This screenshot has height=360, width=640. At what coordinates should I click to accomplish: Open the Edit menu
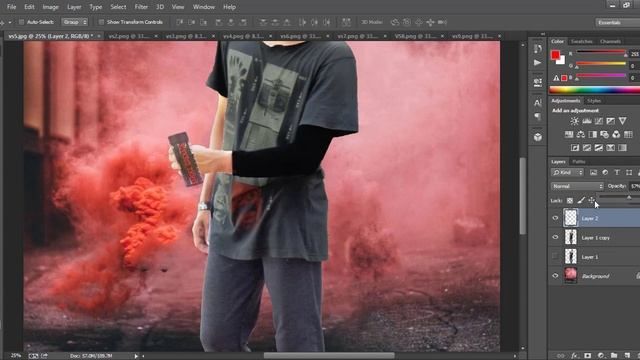pyautogui.click(x=29, y=7)
